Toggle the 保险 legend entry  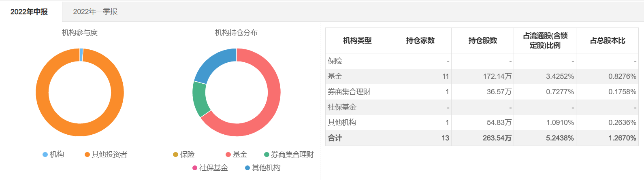[184, 155]
